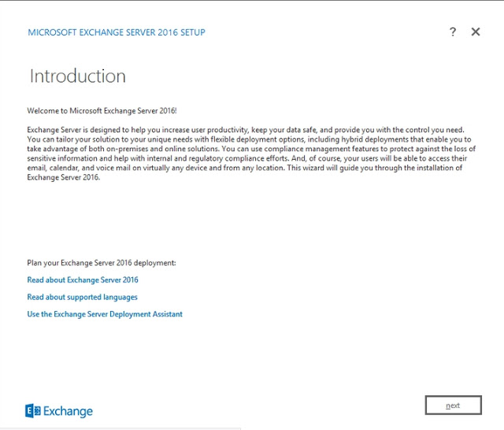504x430 pixels.
Task: Launch the Exchange Server Deployment Assistant link
Action: (x=105, y=314)
